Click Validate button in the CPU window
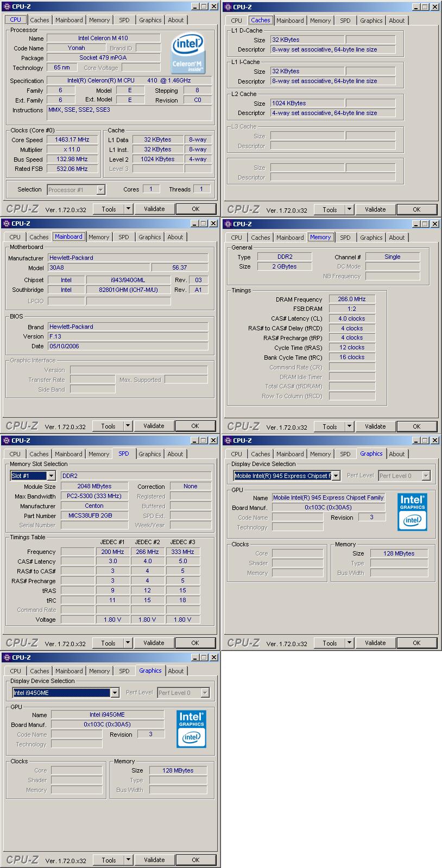442x868 pixels. point(154,209)
